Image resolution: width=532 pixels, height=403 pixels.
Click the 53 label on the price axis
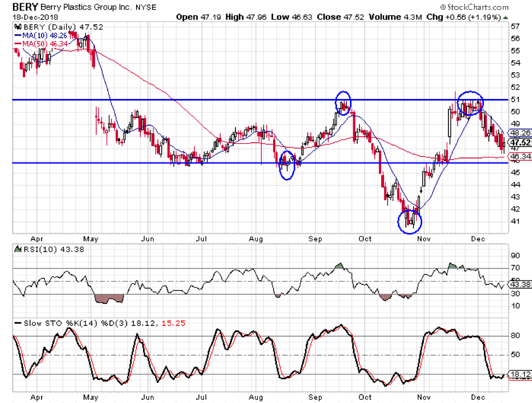click(x=515, y=75)
